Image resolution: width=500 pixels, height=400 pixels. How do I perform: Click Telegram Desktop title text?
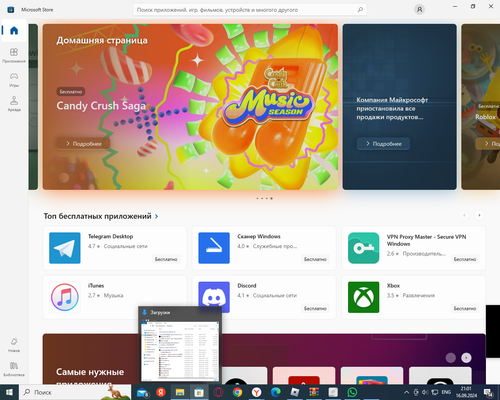click(110, 236)
